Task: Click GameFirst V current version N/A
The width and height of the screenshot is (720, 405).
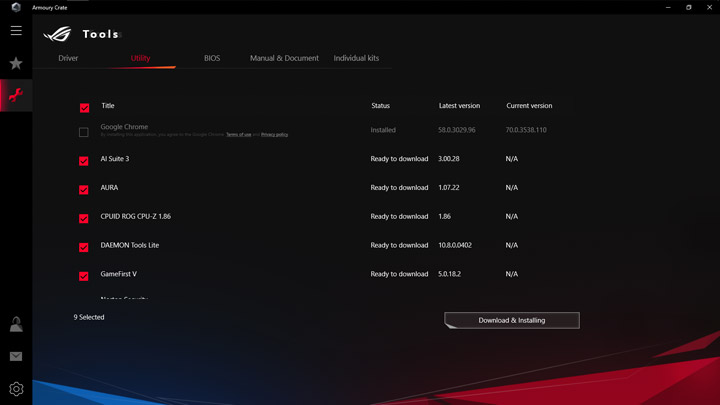Action: [x=512, y=274]
